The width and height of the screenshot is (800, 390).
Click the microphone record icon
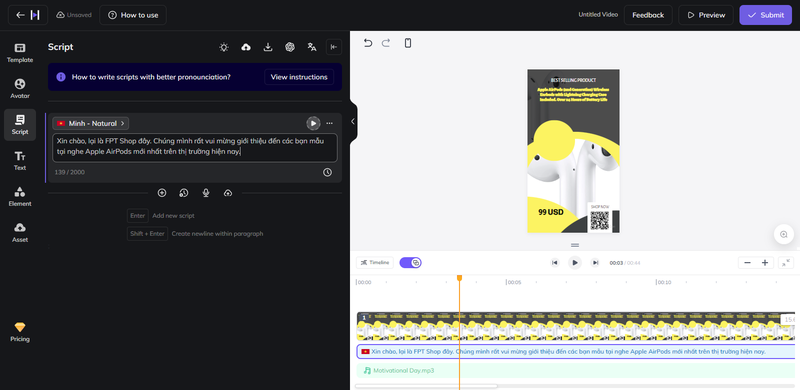pos(206,193)
